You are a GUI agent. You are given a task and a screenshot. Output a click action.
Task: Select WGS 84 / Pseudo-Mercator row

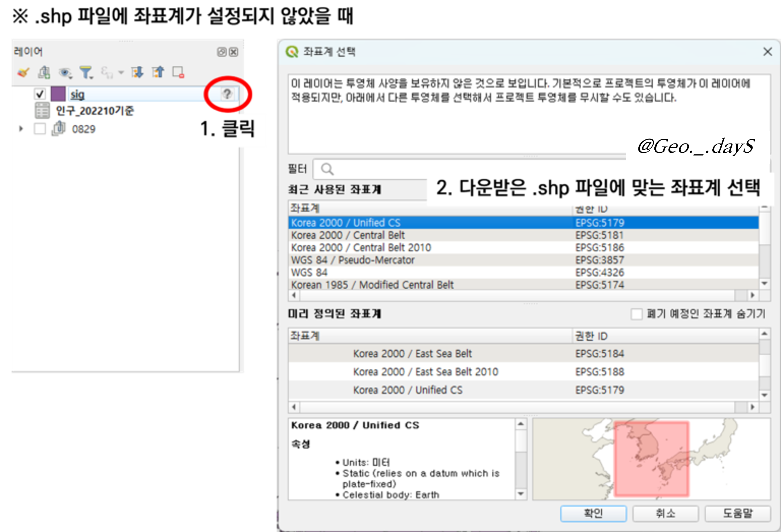tap(523, 260)
